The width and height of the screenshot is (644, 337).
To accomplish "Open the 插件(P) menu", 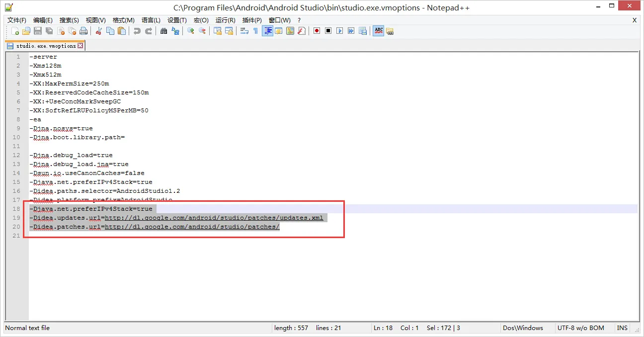I will [x=252, y=20].
